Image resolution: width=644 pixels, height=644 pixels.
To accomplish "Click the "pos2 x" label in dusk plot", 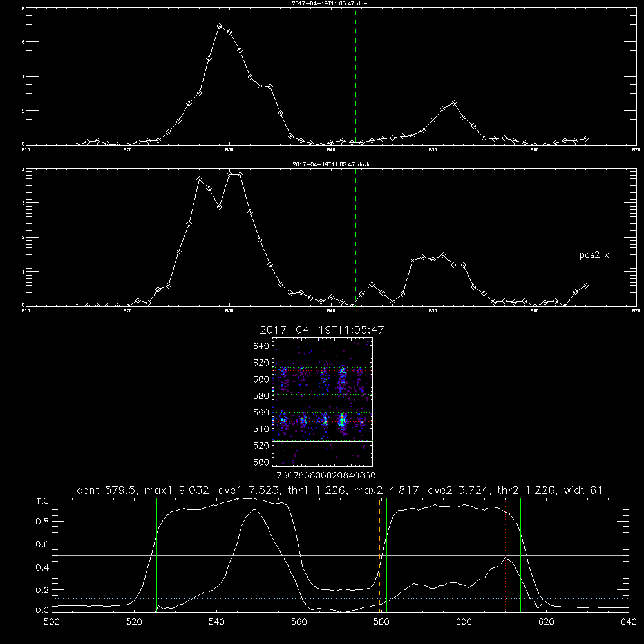I will click(x=594, y=255).
